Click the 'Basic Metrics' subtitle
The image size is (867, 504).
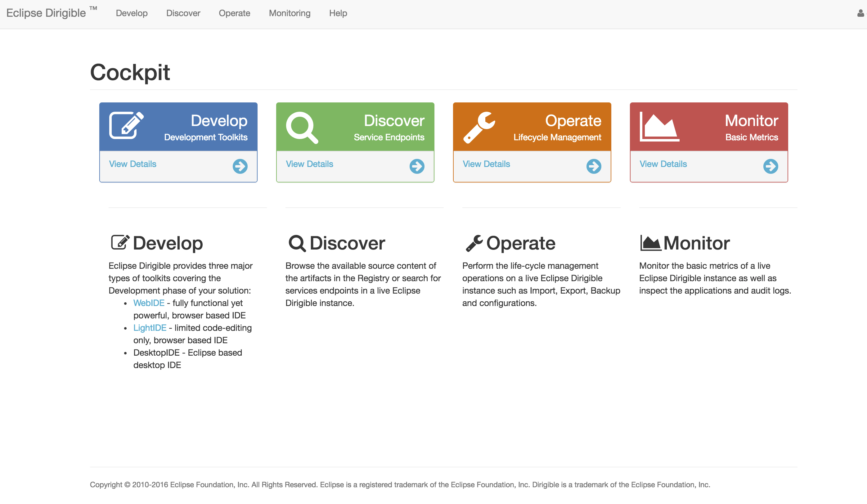coord(752,137)
